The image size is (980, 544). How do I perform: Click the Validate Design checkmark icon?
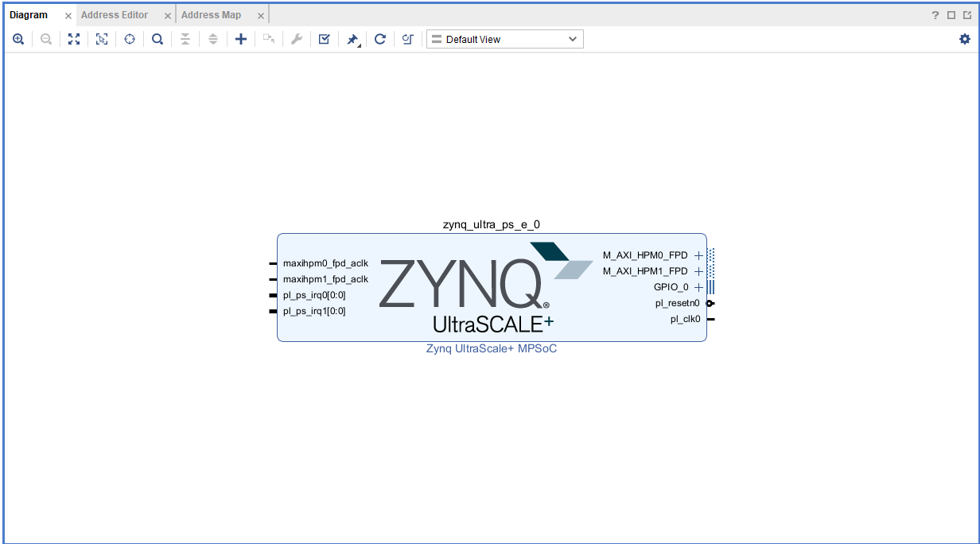pyautogui.click(x=324, y=39)
